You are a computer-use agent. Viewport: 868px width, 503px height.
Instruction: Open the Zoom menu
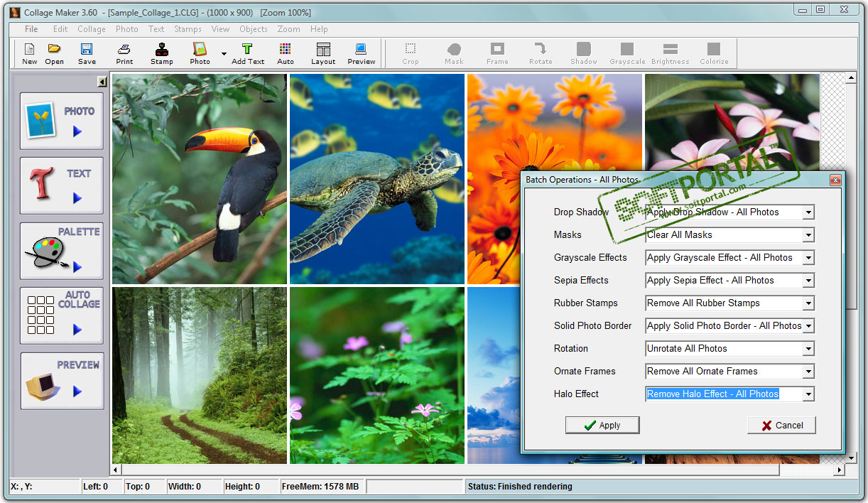point(288,29)
